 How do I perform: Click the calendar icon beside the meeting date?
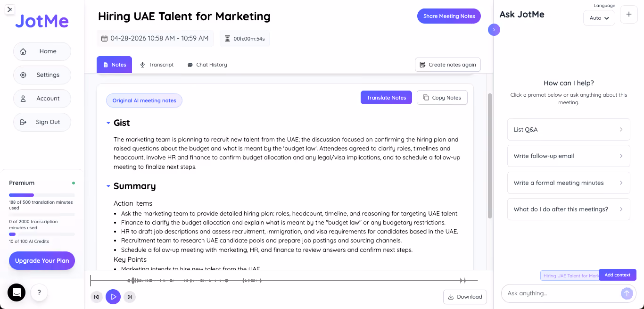[x=104, y=39]
